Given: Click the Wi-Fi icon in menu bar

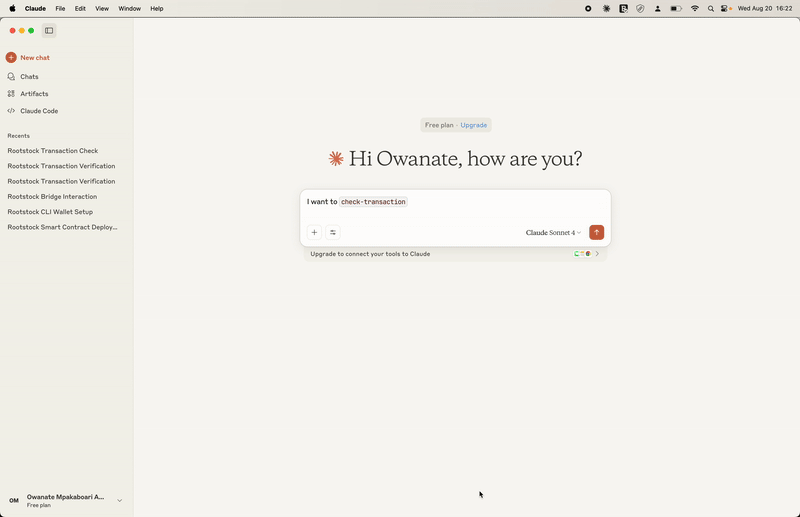Looking at the screenshot, I should [695, 8].
